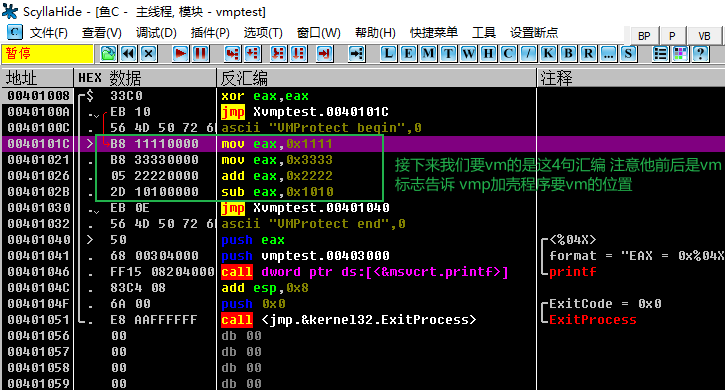Open the 窗口(W) menu
This screenshot has width=725, height=390.
coord(319,33)
